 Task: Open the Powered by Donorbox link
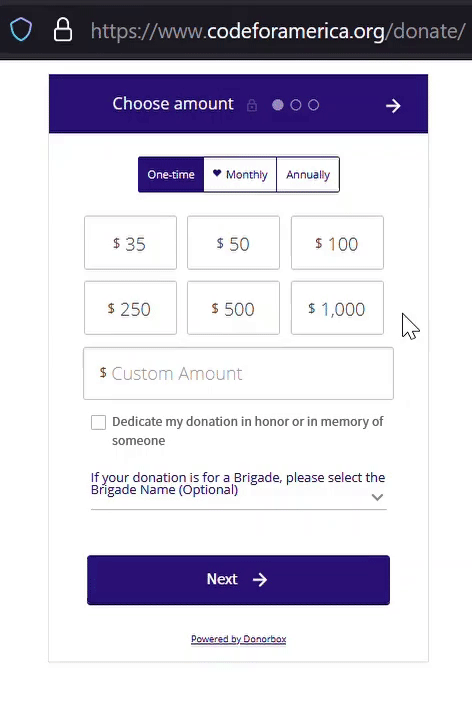tap(238, 639)
